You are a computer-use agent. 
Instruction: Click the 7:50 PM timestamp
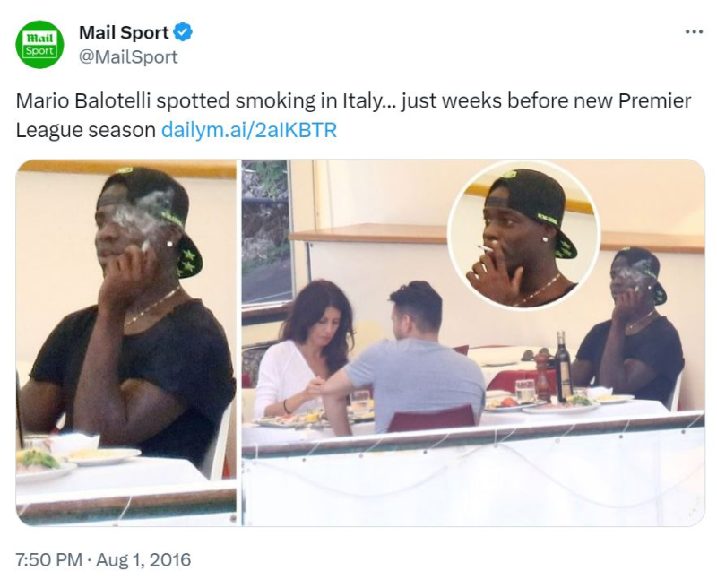point(48,559)
